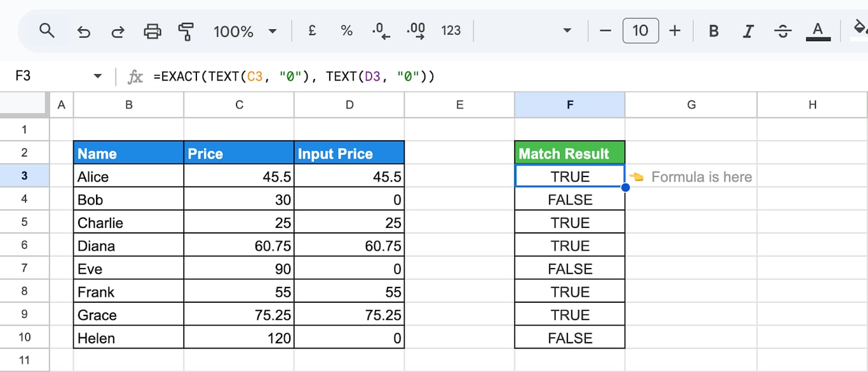Select the FALSE result in row 4
868x372 pixels.
tap(570, 199)
